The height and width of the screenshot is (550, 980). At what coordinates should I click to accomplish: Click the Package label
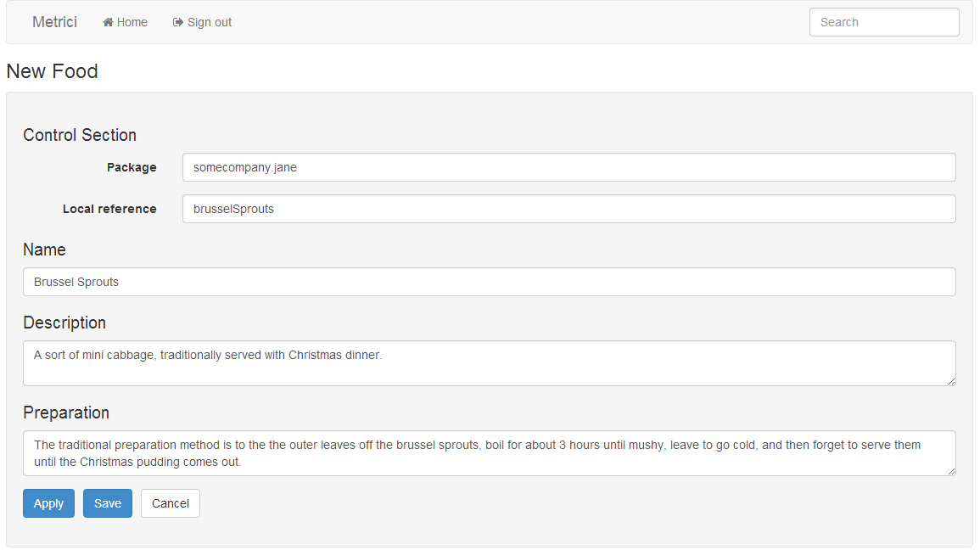pyautogui.click(x=132, y=167)
